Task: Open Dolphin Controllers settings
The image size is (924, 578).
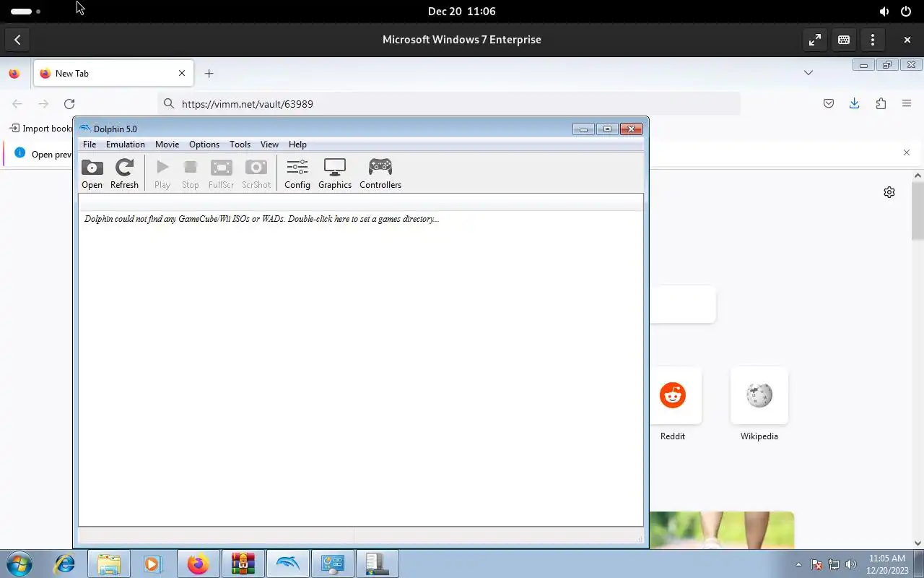Action: pos(380,174)
